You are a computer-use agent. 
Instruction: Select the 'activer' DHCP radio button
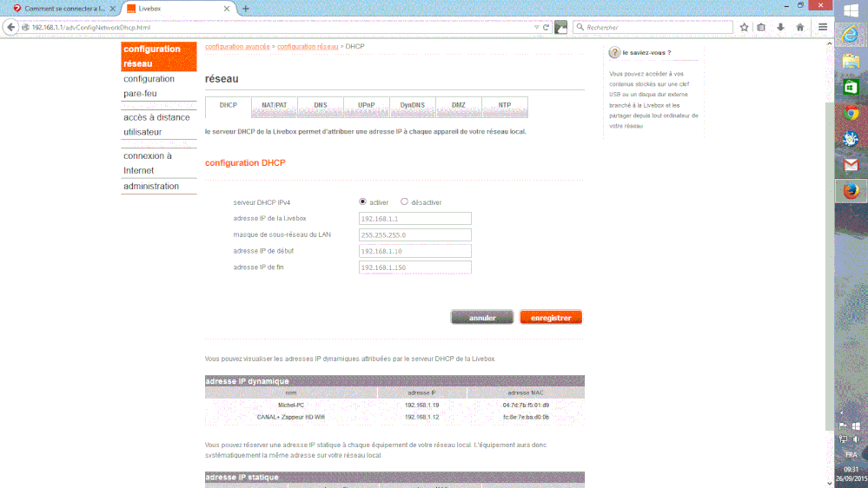[362, 202]
